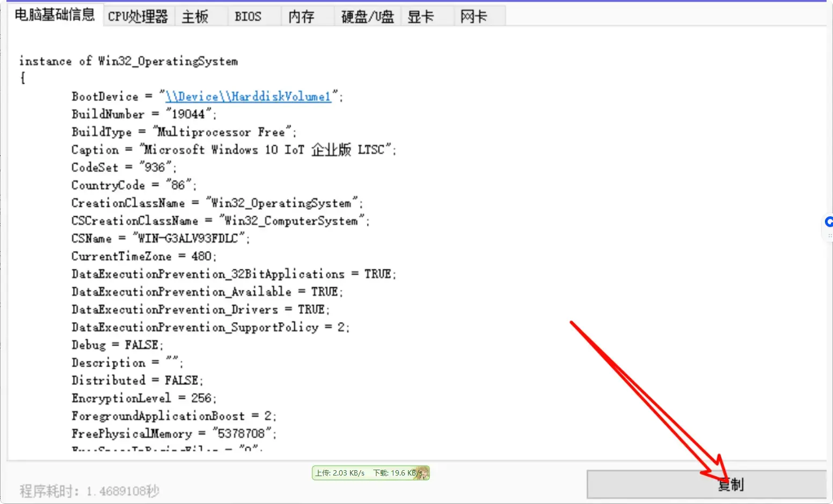Click the blue circular icon at right edge

tap(829, 222)
